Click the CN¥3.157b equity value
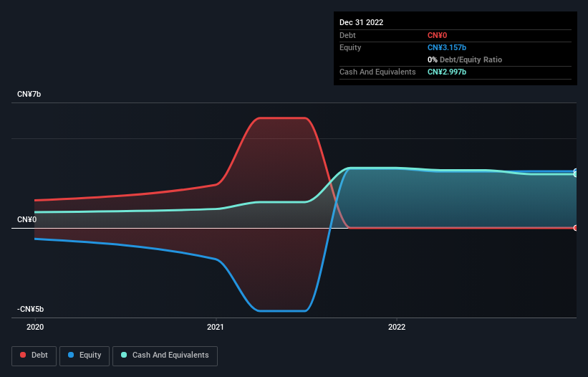 [x=447, y=47]
